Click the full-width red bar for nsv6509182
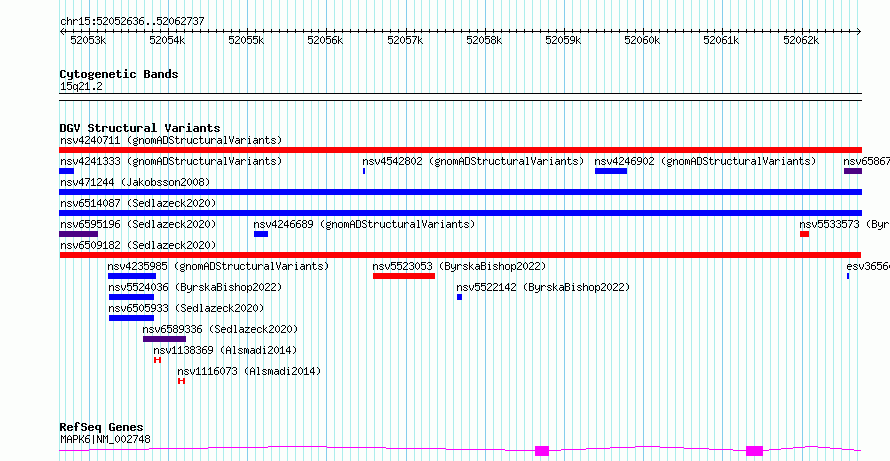The image size is (890, 461). click(460, 255)
